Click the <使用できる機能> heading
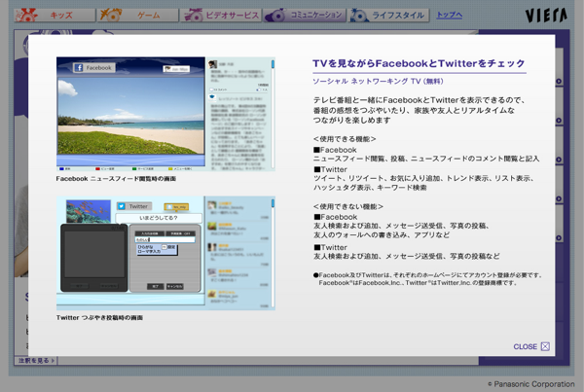 click(x=345, y=139)
